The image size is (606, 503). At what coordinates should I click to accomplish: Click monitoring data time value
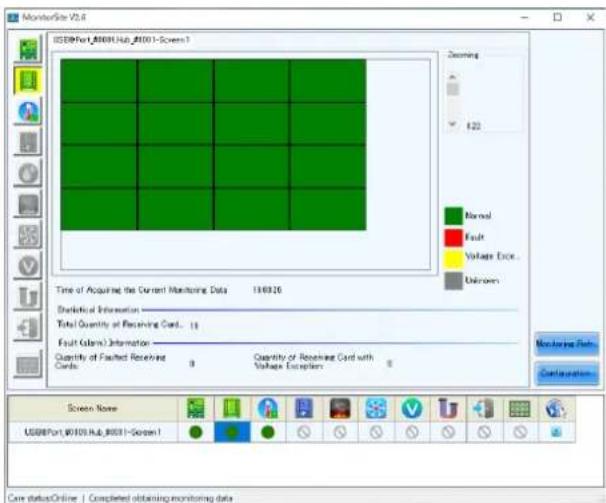pyautogui.click(x=267, y=290)
